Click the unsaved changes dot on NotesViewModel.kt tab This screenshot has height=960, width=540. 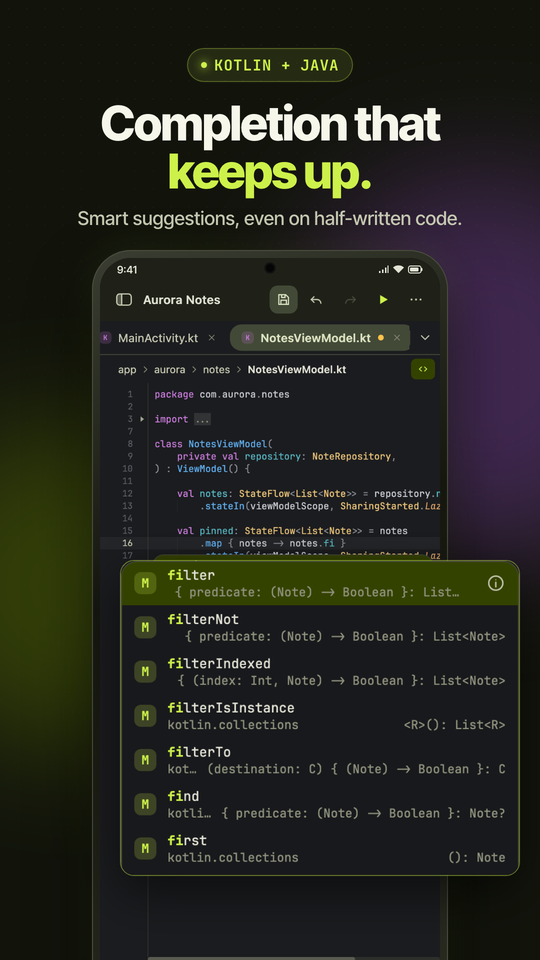(381, 338)
